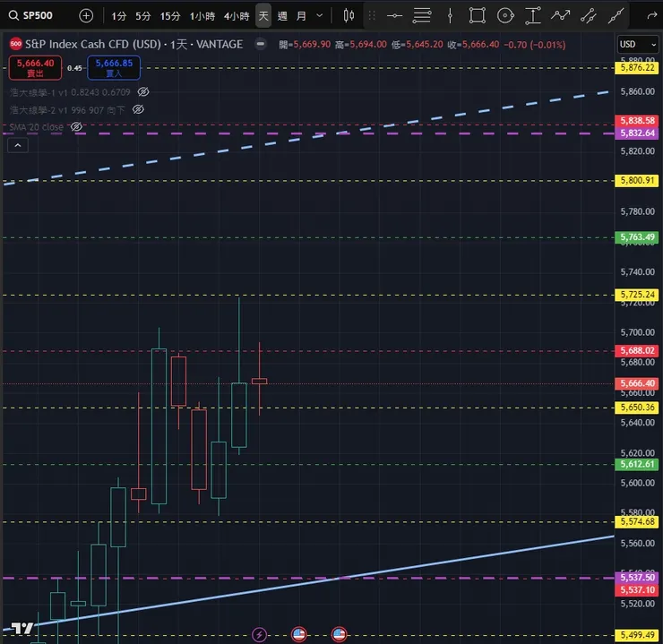
Task: Add a symbol with the plus icon
Action: tap(86, 15)
